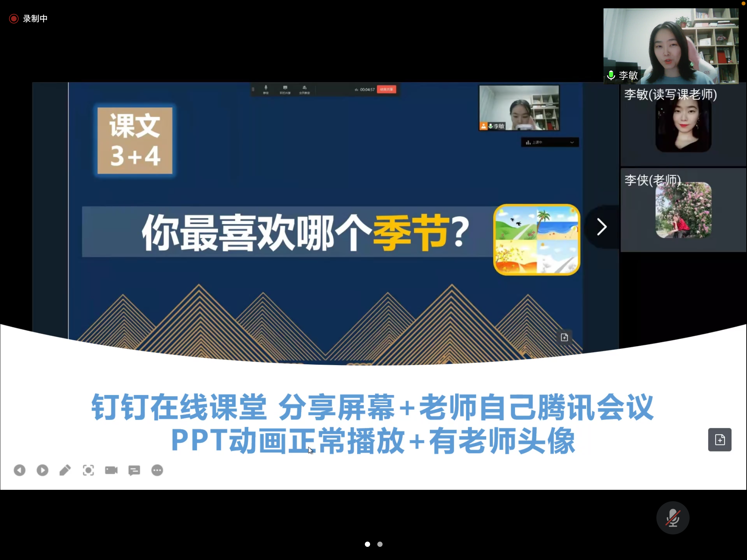Click the 录制中 recording indicator
Screen dimensions: 747x560
[28, 19]
